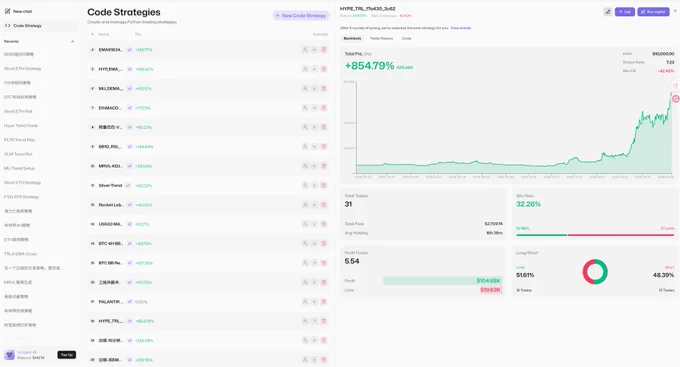Expand the BB1D_RSI row with its chevron icon

pyautogui.click(x=314, y=147)
